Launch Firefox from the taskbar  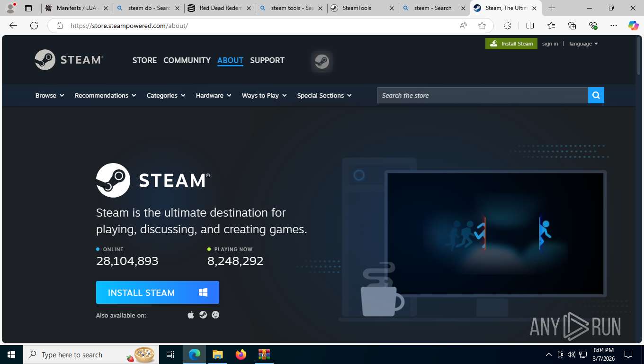[x=241, y=355]
